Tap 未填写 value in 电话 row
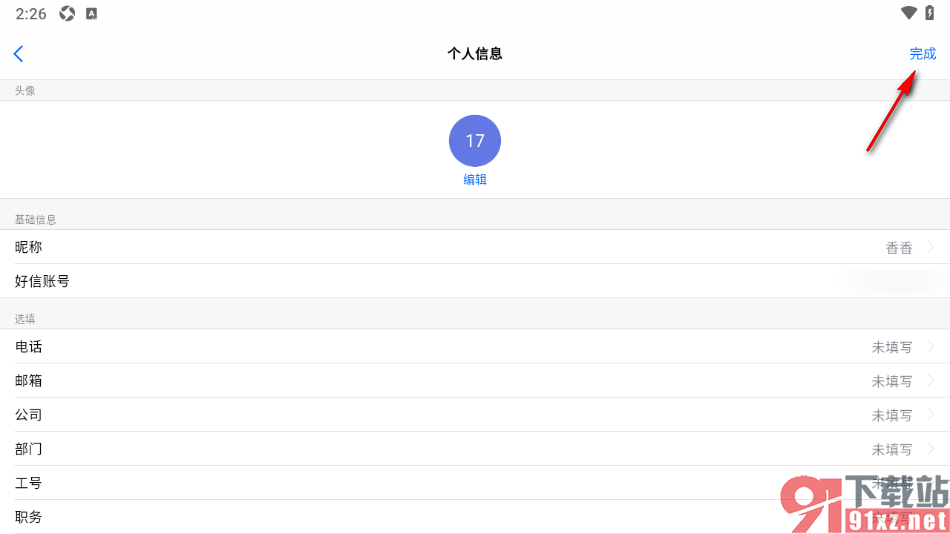The height and width of the screenshot is (534, 950). coord(892,347)
